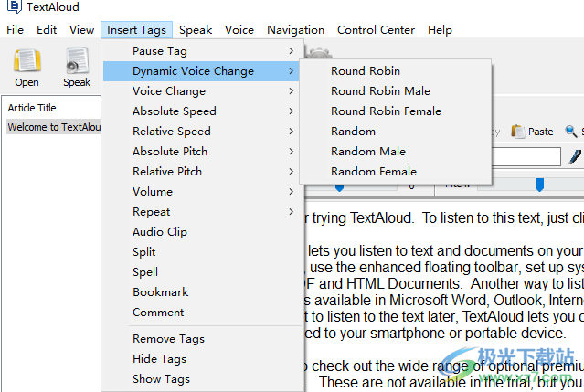
Task: Open the Navigation menu
Action: (296, 30)
